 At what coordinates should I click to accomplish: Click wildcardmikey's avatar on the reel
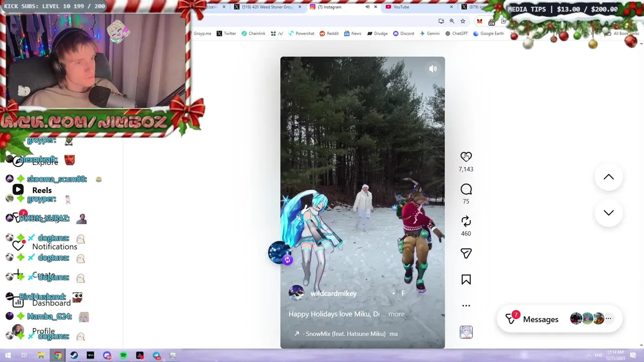(296, 293)
